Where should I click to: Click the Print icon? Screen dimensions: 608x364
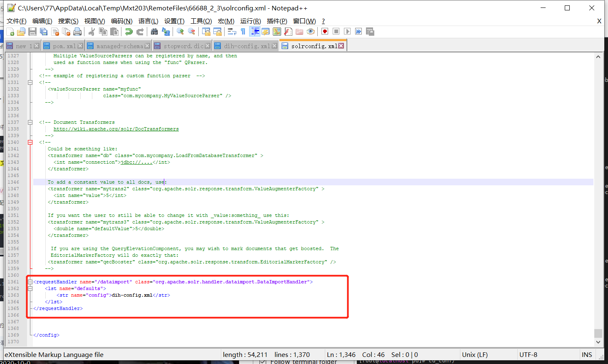point(77,32)
